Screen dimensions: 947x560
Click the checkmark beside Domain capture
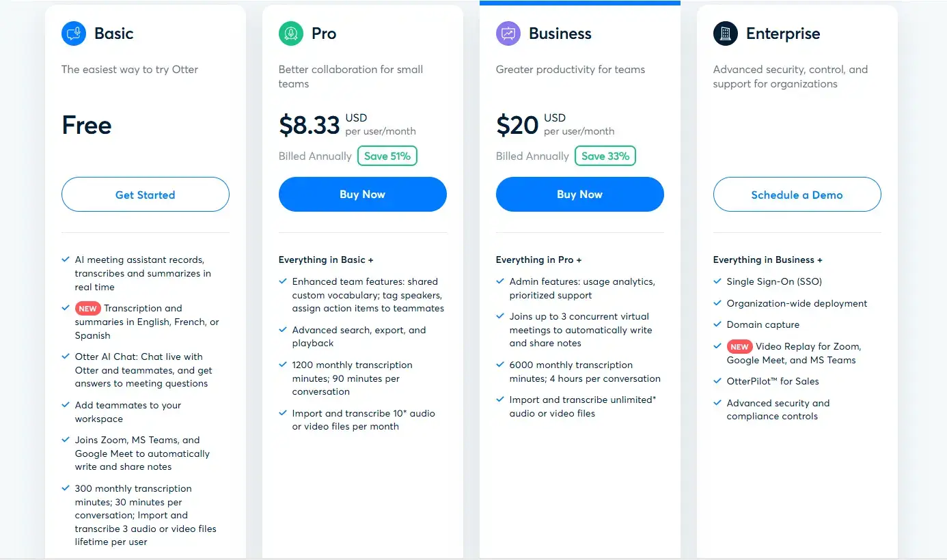click(x=717, y=324)
